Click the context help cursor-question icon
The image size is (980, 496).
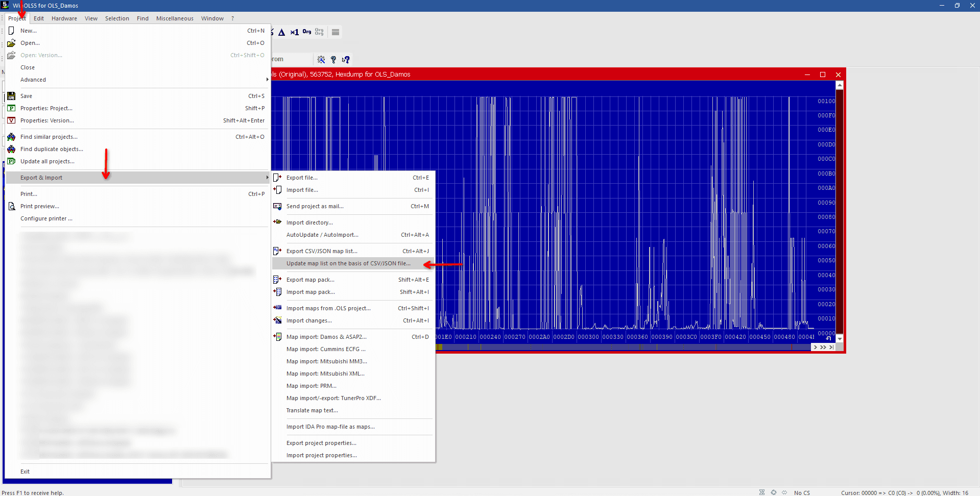click(346, 60)
